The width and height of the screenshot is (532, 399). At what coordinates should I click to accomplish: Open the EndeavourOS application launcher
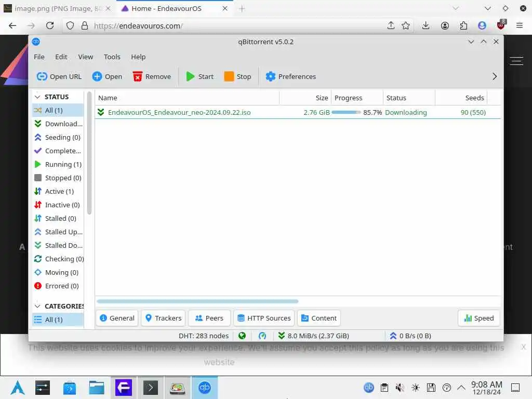tap(18, 388)
